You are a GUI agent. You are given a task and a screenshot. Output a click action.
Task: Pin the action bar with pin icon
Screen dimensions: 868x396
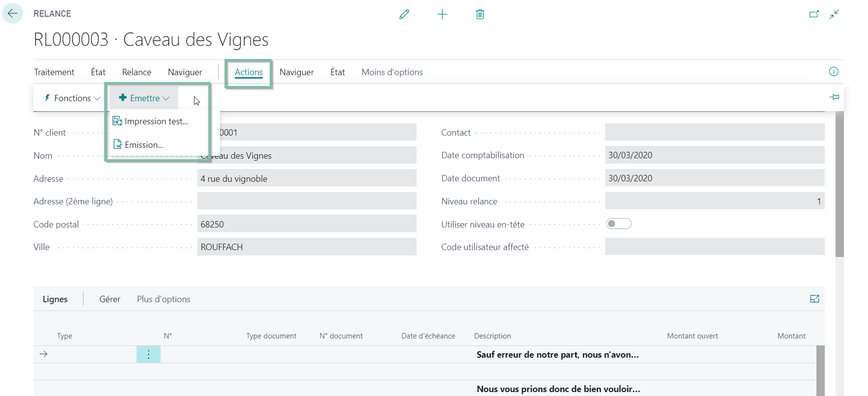coord(834,97)
